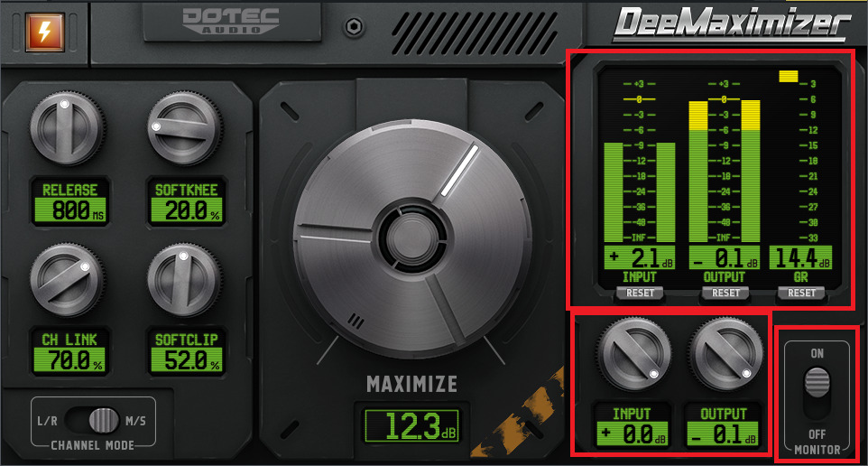Click the MAXIMIZE label text
This screenshot has width=868, height=466.
coord(411,384)
